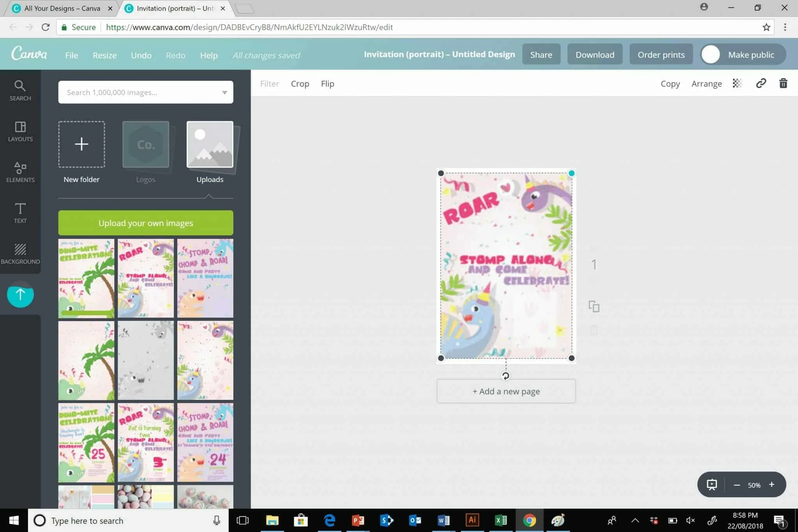798x532 pixels.
Task: Open the Help menu
Action: 209,55
